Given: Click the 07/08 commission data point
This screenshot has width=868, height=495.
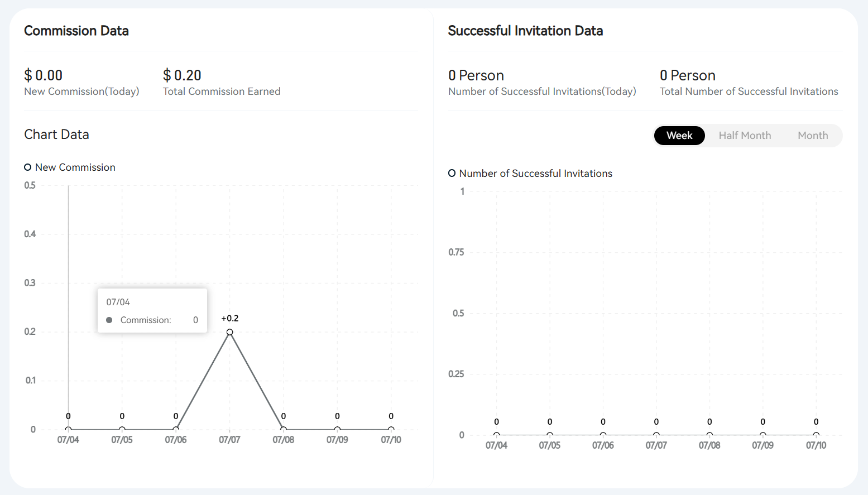Looking at the screenshot, I should 284,429.
